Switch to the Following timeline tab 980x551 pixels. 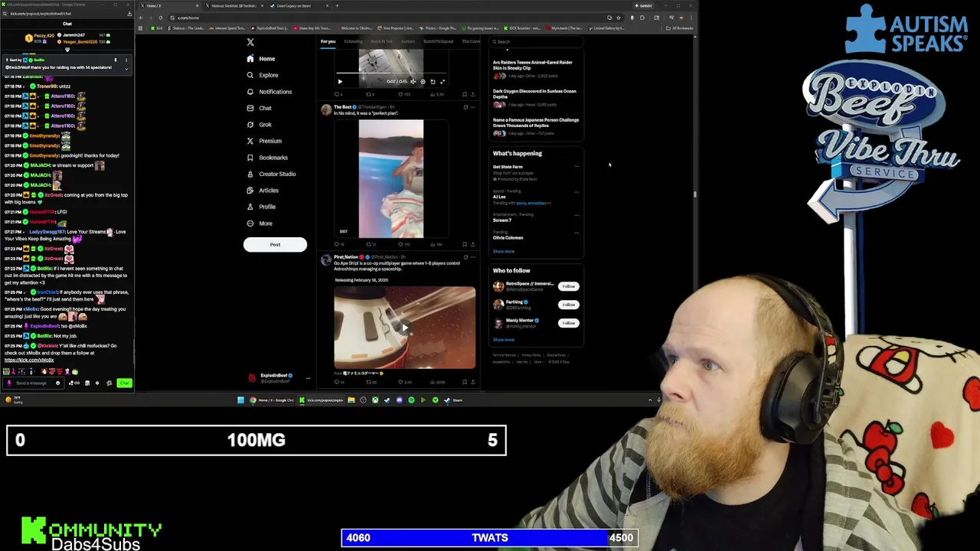[353, 41]
